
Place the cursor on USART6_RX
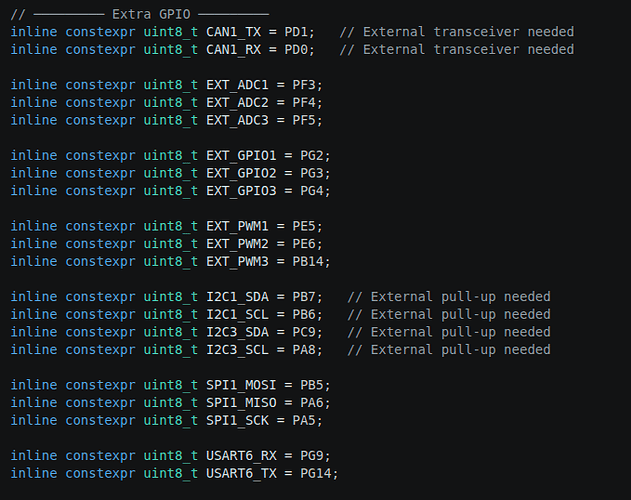[241, 456]
